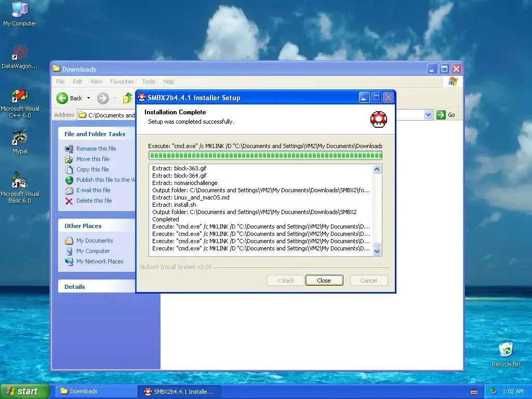Select log line 'Extract: nomariochallenge'
This screenshot has height=399, width=532.
coord(184,183)
